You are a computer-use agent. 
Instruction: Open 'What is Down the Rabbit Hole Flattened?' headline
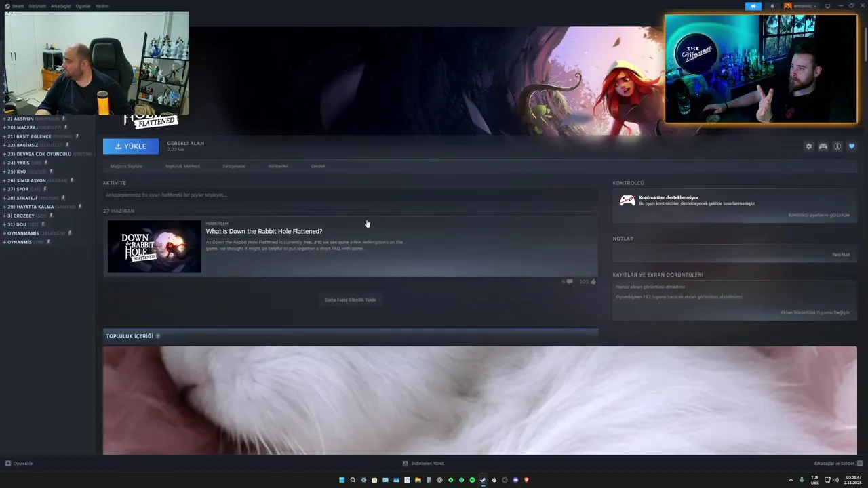[x=264, y=232]
